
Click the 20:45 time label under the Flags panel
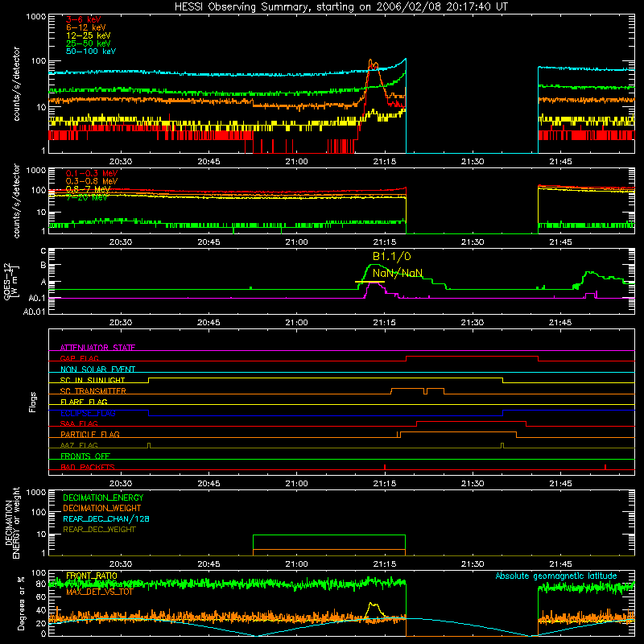click(x=208, y=484)
